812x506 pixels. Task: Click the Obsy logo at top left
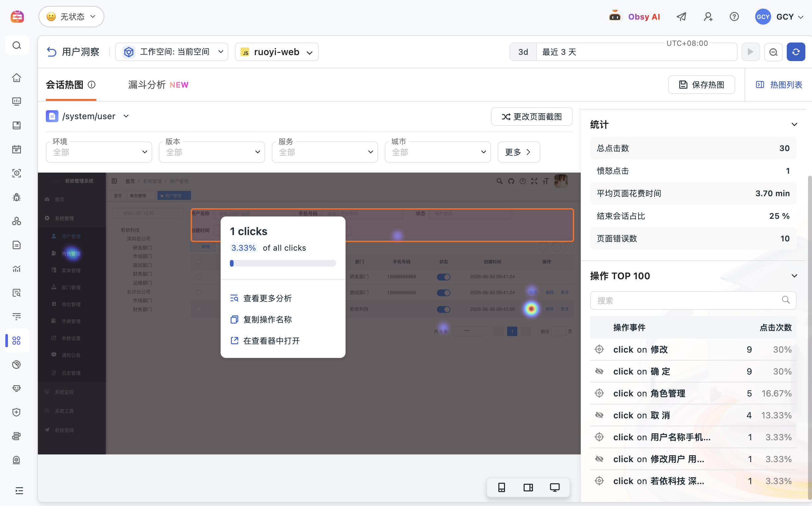(x=17, y=16)
